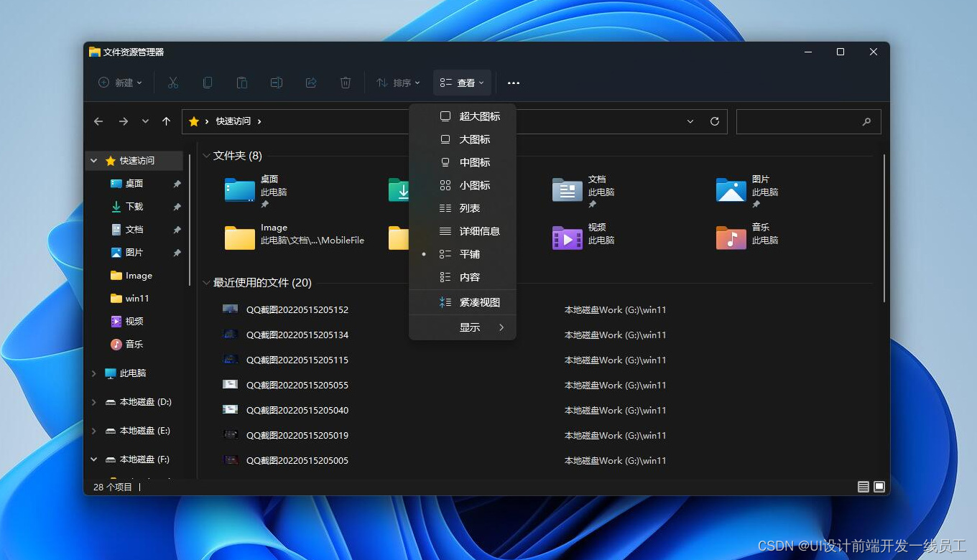
Task: Choose 中图标 view option
Action: click(x=463, y=162)
